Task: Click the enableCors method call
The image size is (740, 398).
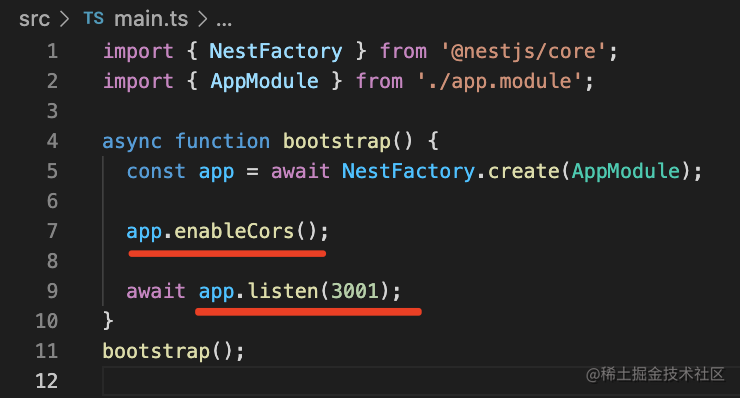Action: point(234,231)
